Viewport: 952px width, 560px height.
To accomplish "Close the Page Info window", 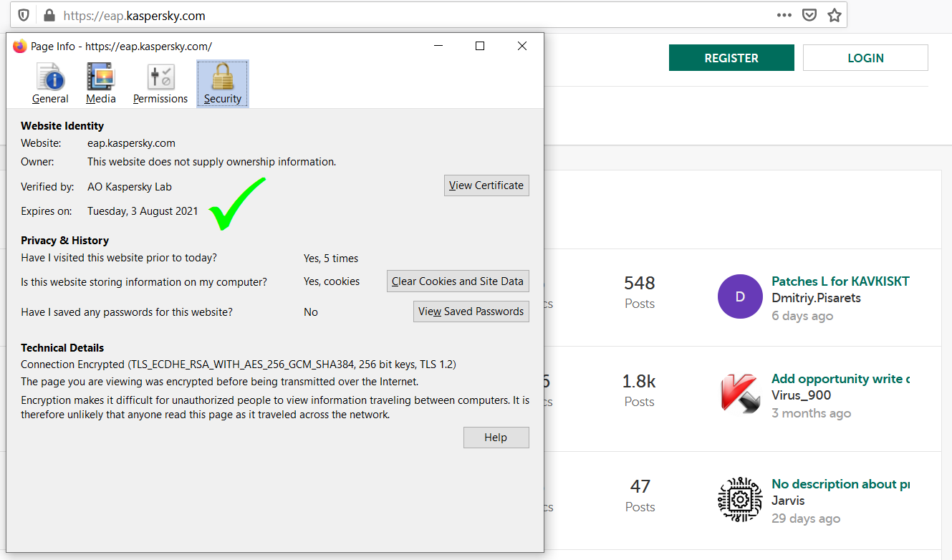I will click(x=522, y=46).
